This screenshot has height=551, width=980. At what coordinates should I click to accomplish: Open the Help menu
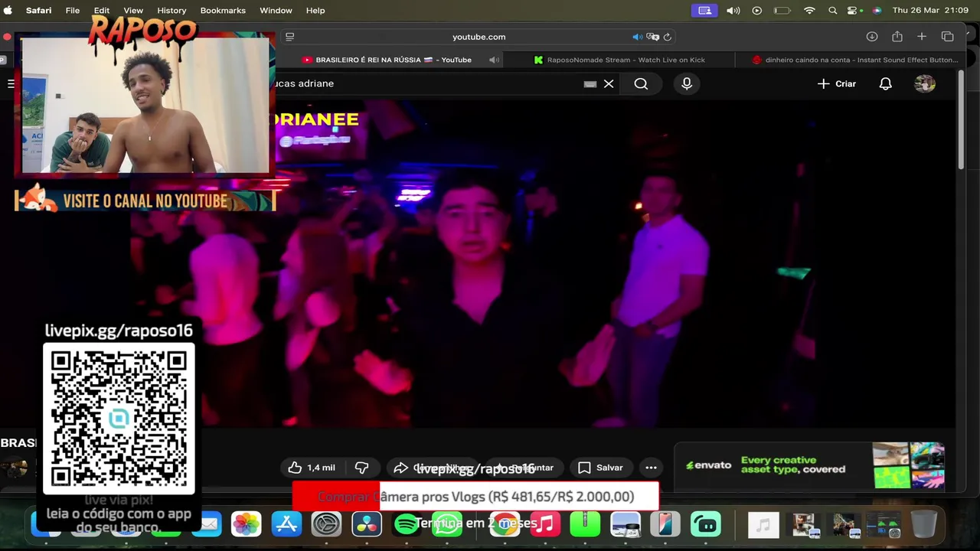(x=315, y=10)
